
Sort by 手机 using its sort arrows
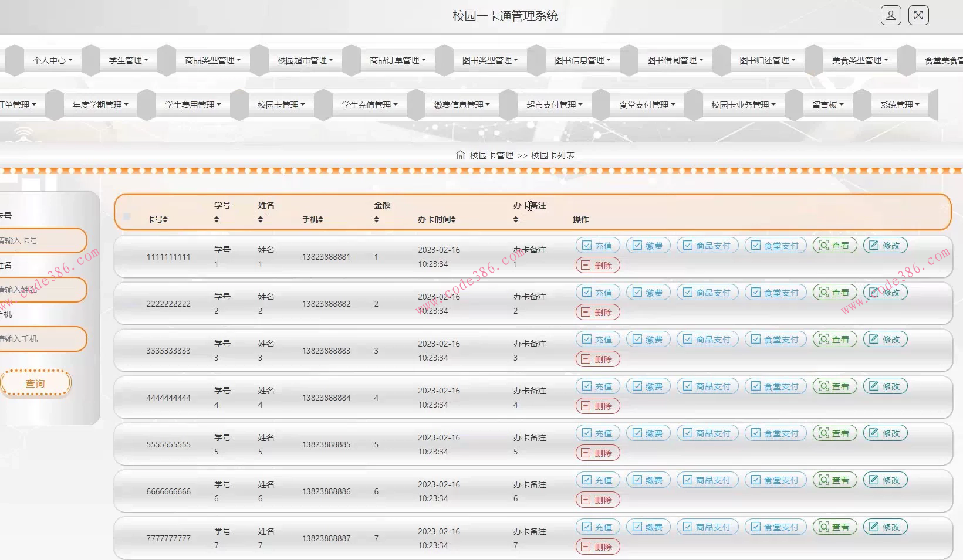pyautogui.click(x=320, y=219)
